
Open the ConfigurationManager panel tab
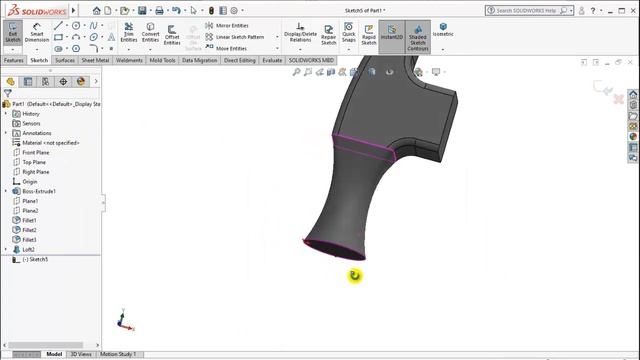coord(45,82)
